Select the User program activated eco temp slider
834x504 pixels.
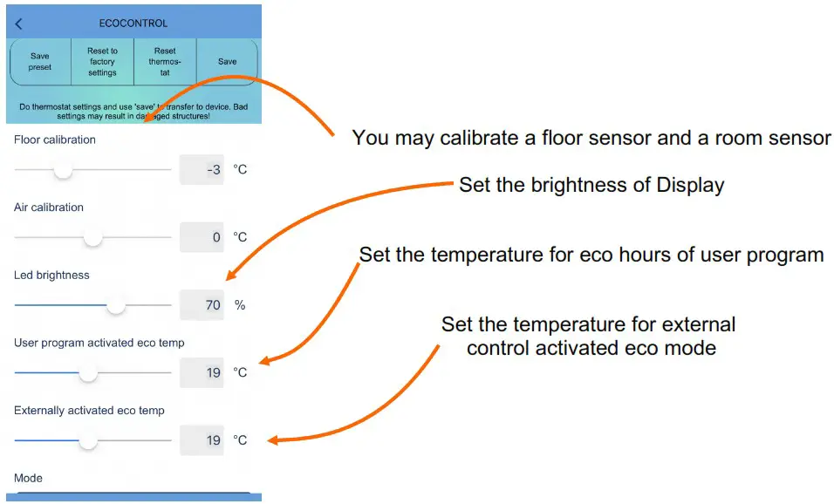(x=89, y=373)
